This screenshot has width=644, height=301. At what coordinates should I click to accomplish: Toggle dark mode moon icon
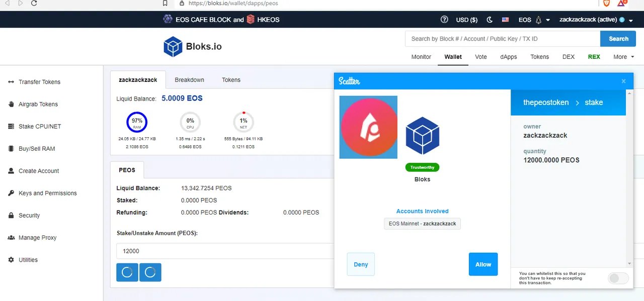click(x=490, y=20)
